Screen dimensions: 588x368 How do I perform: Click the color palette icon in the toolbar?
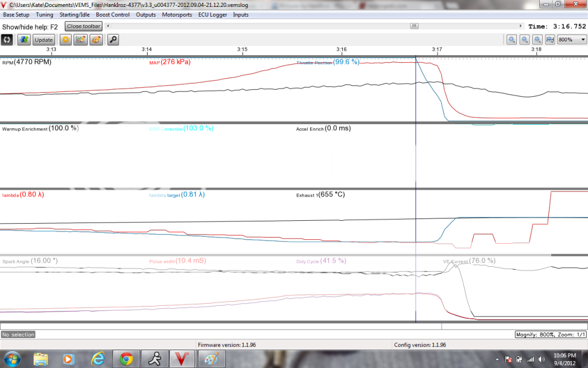pyautogui.click(x=96, y=40)
